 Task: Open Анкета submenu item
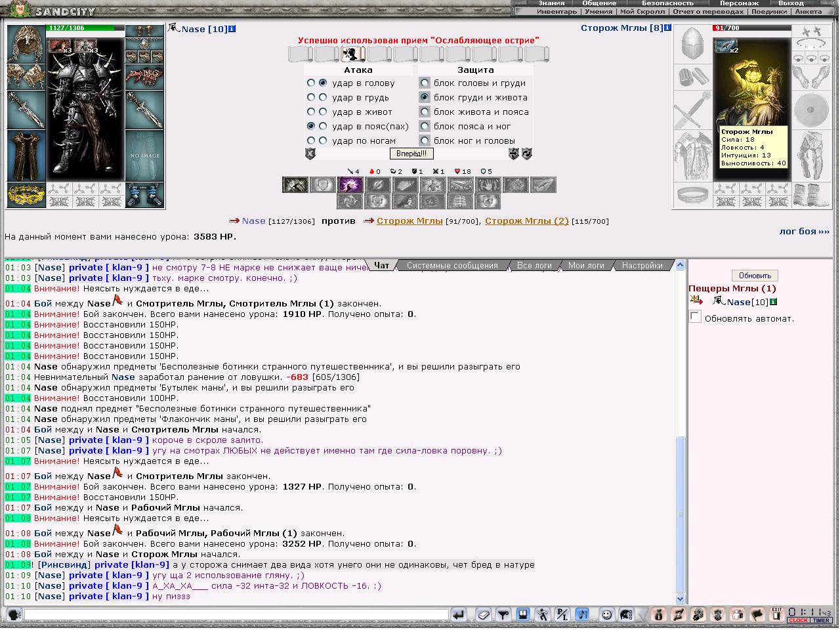pyautogui.click(x=808, y=12)
